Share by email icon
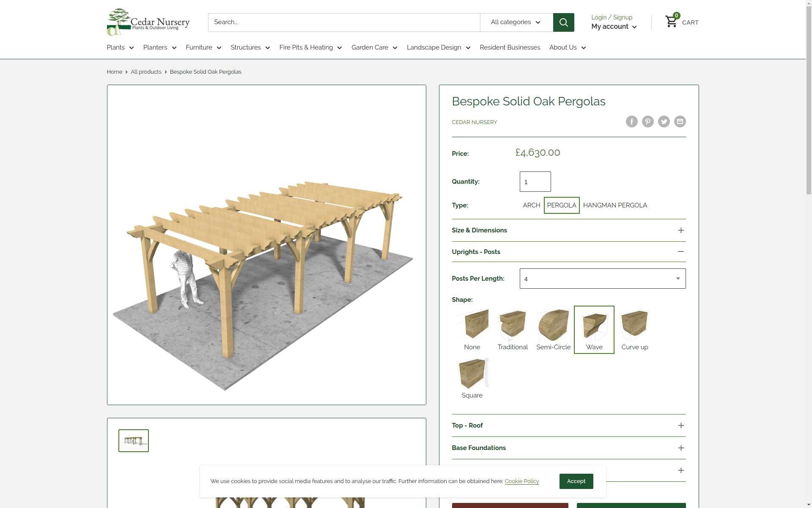This screenshot has width=812, height=508. [680, 122]
